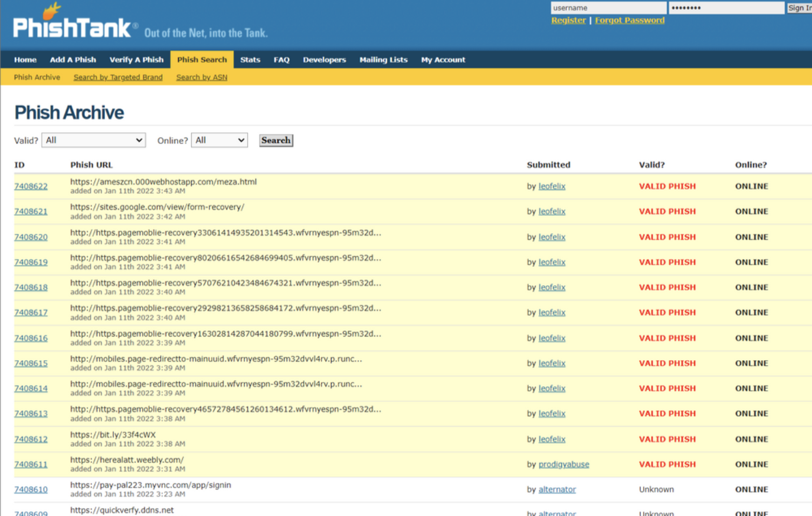
Task: Click the Valid? column header
Action: tap(651, 165)
